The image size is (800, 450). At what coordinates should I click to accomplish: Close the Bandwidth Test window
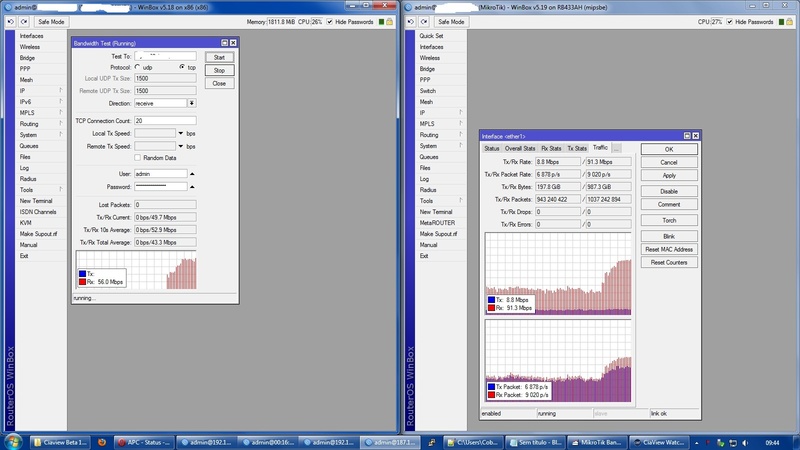tap(233, 43)
